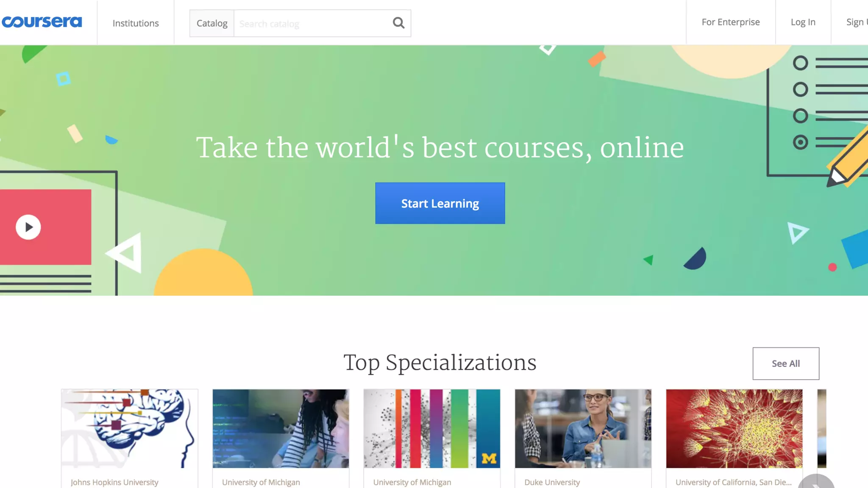This screenshot has height=488, width=868.
Task: Open the Coursera logo homepage
Action: click(x=42, y=22)
